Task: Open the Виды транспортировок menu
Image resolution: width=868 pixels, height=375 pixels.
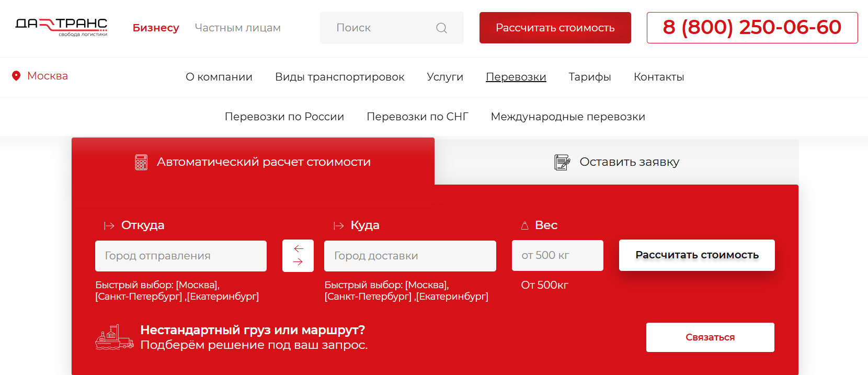Action: 340,77
